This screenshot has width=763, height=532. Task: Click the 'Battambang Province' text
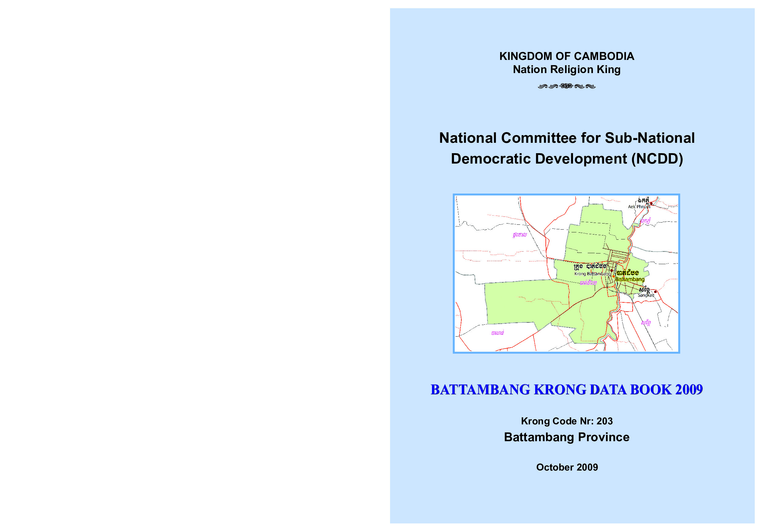click(x=567, y=437)
